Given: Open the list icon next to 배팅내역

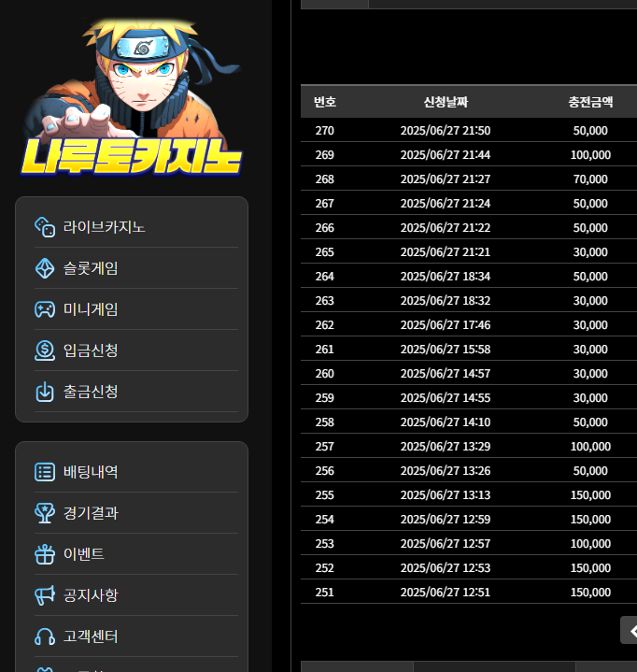Looking at the screenshot, I should [x=45, y=472].
